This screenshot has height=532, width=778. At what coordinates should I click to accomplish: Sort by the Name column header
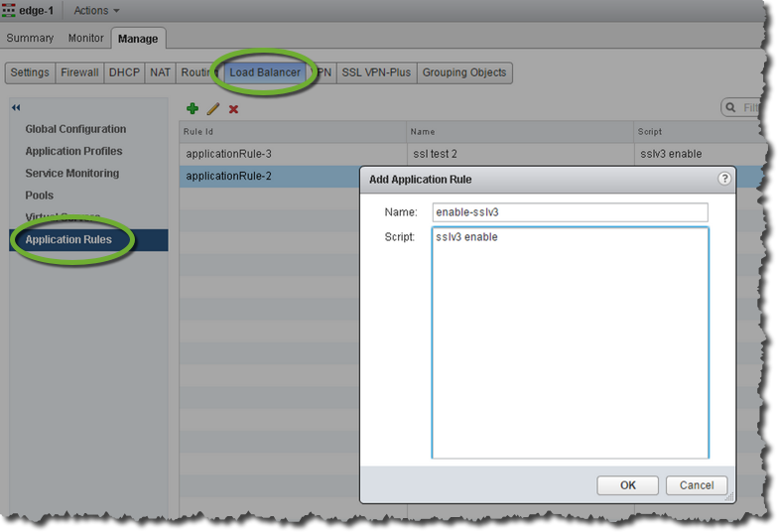click(x=520, y=131)
